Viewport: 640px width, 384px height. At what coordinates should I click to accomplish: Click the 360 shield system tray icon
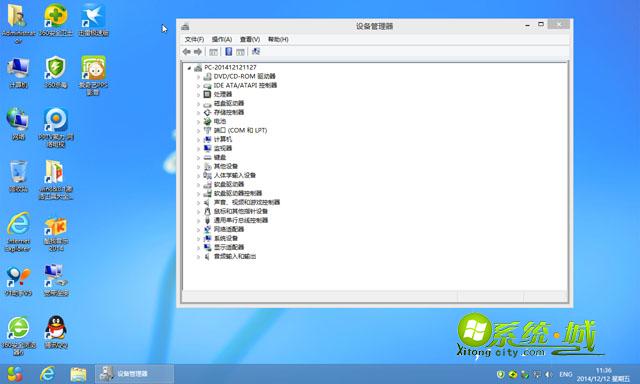click(500, 374)
